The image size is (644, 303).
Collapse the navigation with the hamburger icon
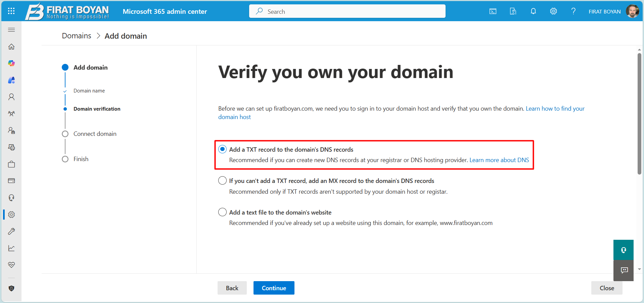point(11,30)
